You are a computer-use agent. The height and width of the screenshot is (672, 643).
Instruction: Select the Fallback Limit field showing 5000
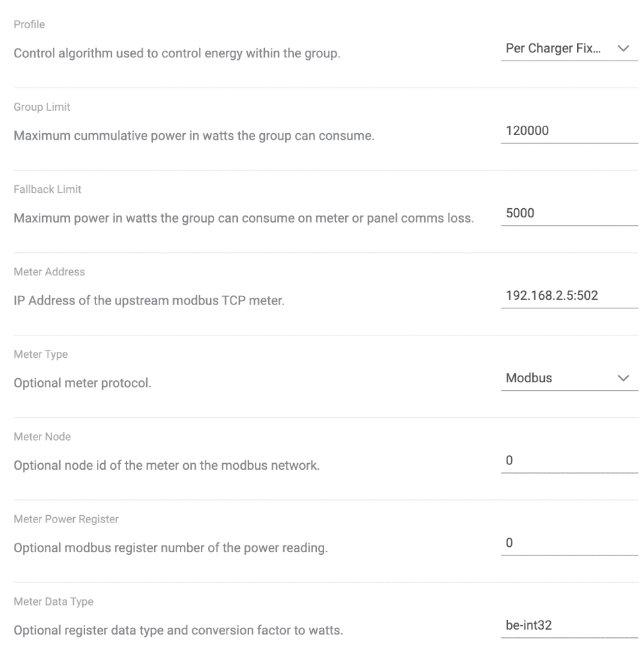point(569,213)
